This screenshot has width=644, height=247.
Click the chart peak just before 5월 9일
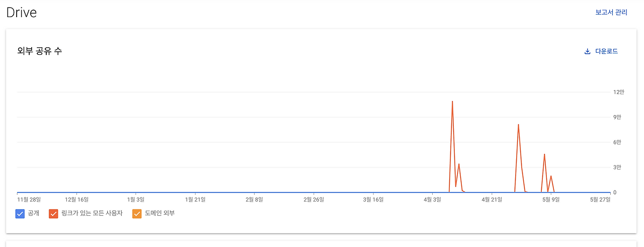[544, 154]
